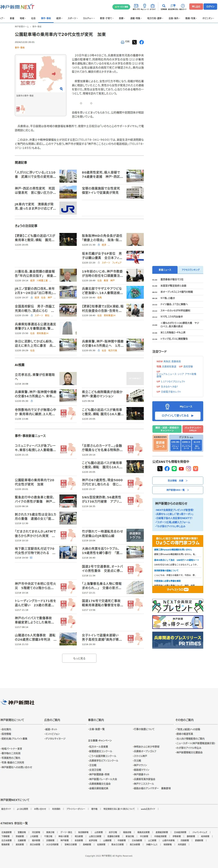Expand the 全国・海外 menu
The width and height of the screenshot is (218, 868).
[x=174, y=18]
